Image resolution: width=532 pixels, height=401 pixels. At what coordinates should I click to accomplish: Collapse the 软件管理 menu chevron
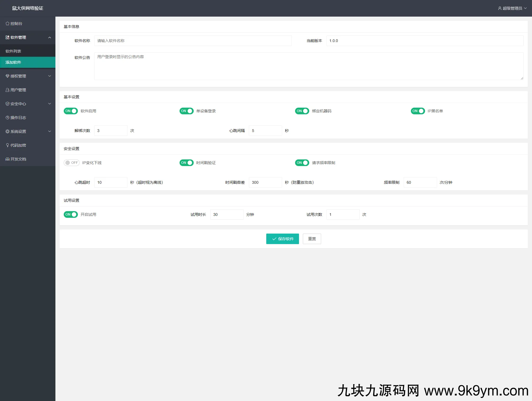(x=50, y=37)
